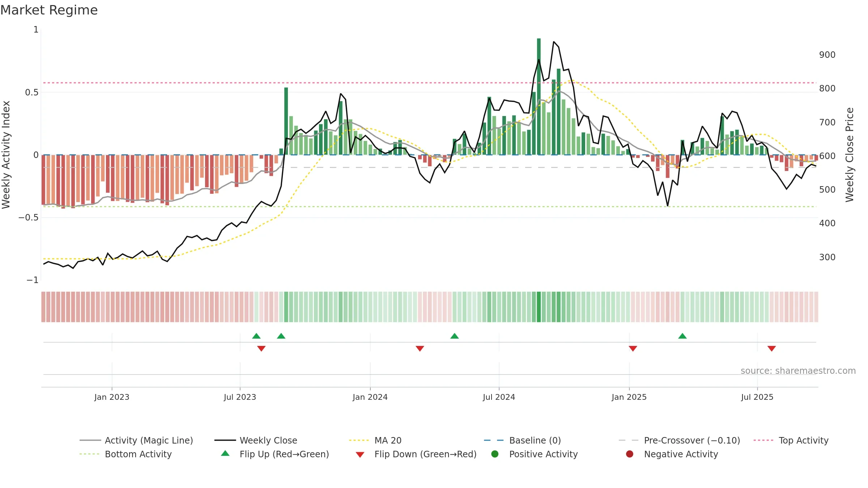Click the Weekly Close Price axis title
The width and height of the screenshot is (868, 488).
(849, 155)
